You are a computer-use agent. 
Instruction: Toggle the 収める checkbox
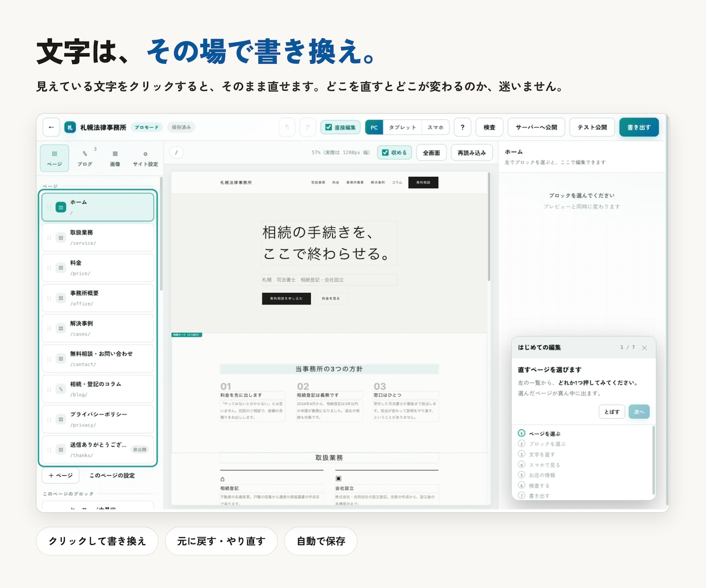pos(385,153)
